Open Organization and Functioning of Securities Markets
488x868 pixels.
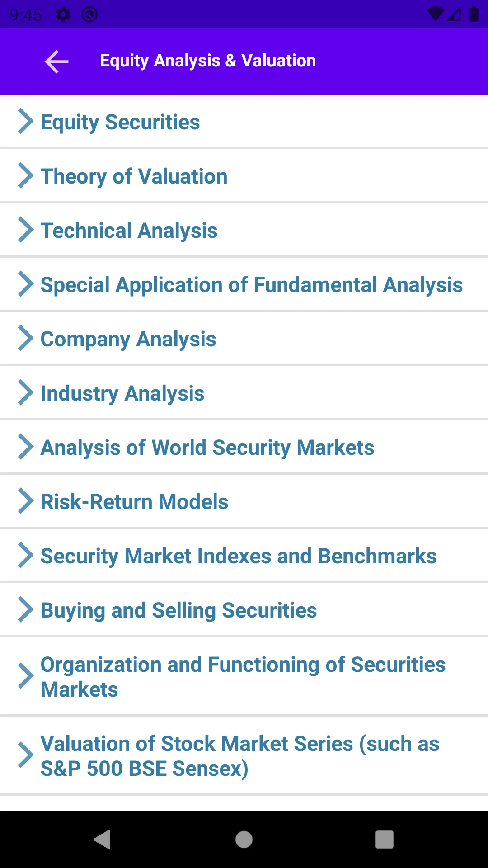(244, 676)
